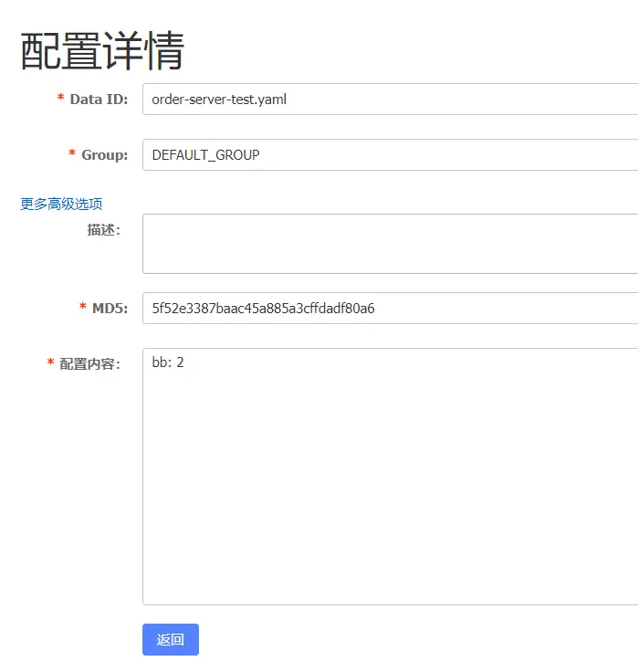Click the DEFAULT_GROUP text
Viewport: 638px width, 672px height.
coord(205,155)
